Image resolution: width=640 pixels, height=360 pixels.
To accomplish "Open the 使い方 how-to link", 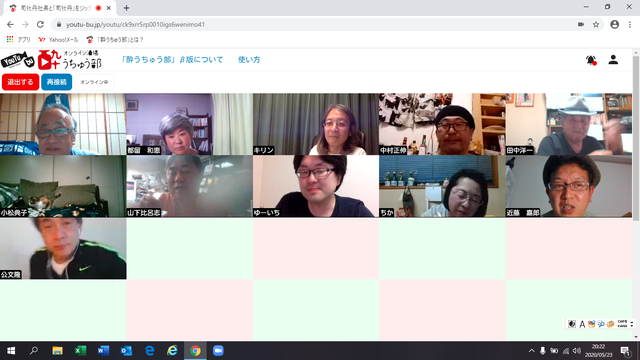I will tap(249, 60).
